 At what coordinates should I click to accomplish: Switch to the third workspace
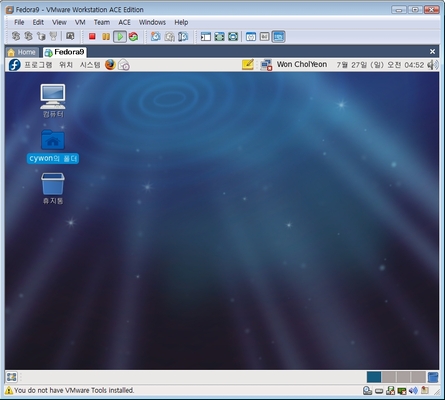403,377
